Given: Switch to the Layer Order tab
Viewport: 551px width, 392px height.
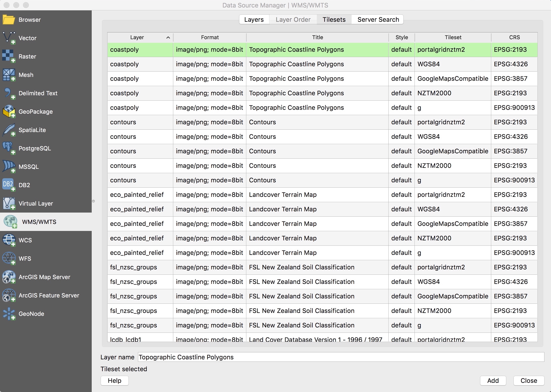Looking at the screenshot, I should click(293, 20).
